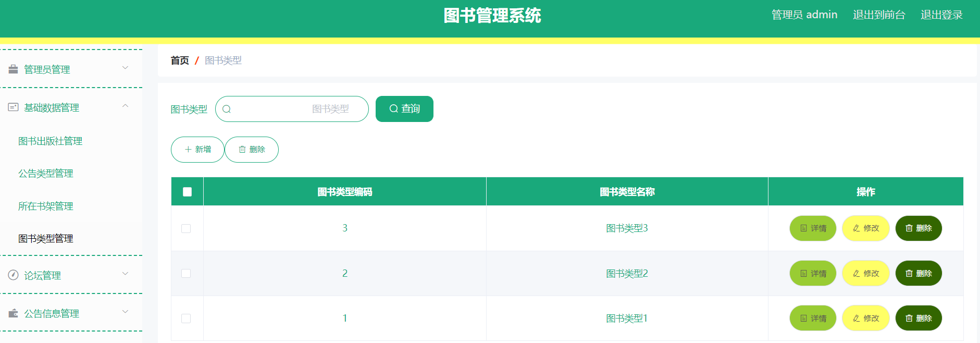Viewport: 980px width, 343px height.
Task: Click the pencil icon in 图书类型2 row's 修改
Action: point(856,273)
